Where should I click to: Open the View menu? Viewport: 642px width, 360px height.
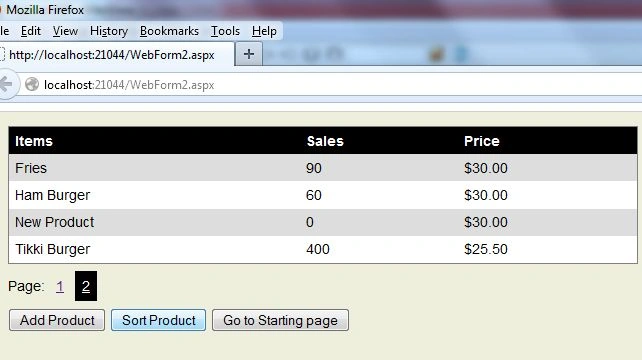click(x=65, y=31)
